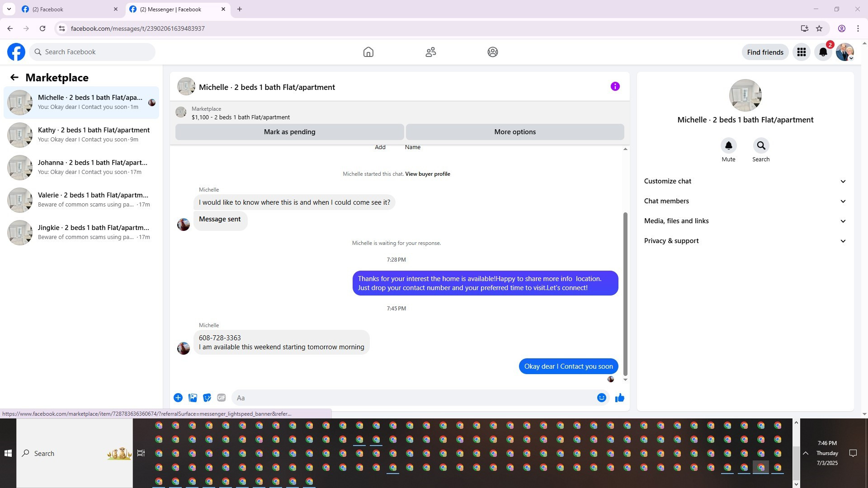
Task: Open the Facebook menu grid
Action: pos(801,52)
